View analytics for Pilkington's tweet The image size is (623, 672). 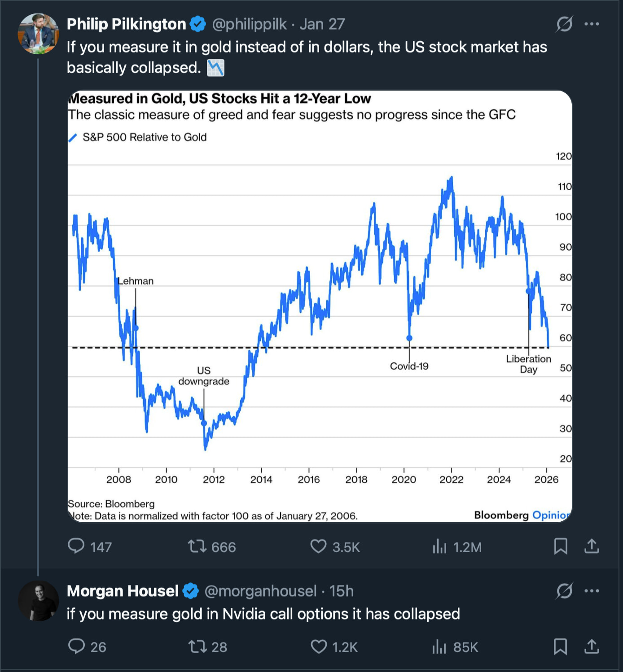pyautogui.click(x=439, y=547)
